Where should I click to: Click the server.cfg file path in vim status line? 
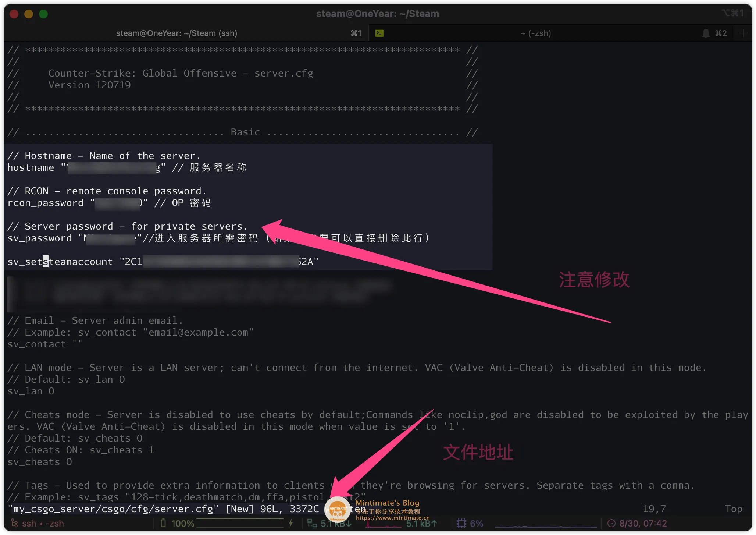click(113, 509)
